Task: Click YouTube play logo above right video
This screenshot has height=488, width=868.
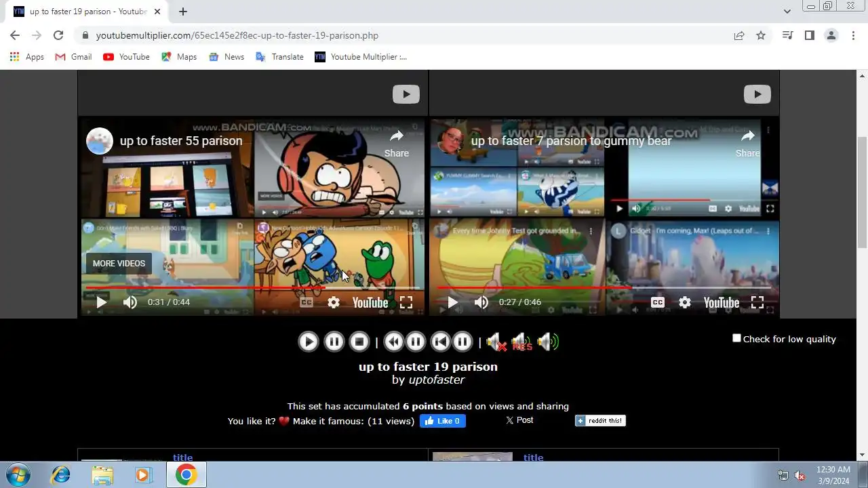Action: (x=757, y=94)
